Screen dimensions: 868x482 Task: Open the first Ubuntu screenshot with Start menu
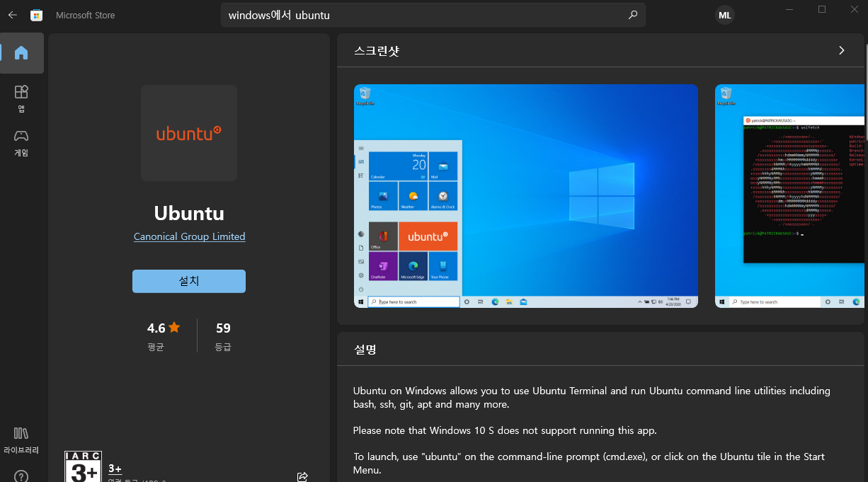[525, 196]
